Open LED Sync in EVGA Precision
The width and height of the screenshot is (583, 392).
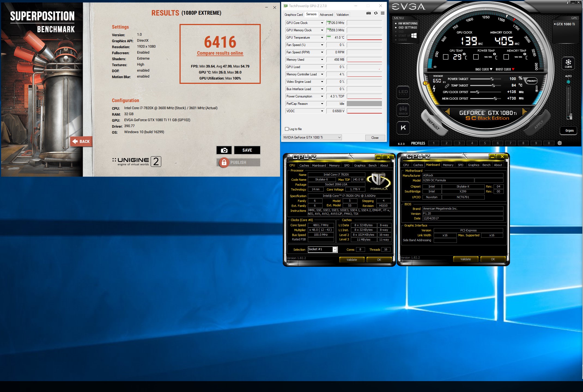click(x=403, y=92)
